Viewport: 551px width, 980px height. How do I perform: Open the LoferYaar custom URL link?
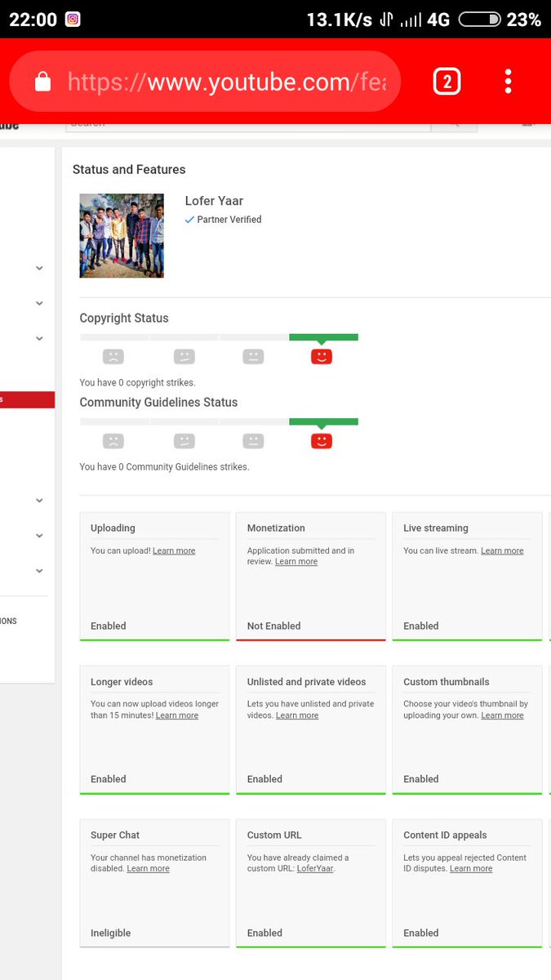[315, 869]
